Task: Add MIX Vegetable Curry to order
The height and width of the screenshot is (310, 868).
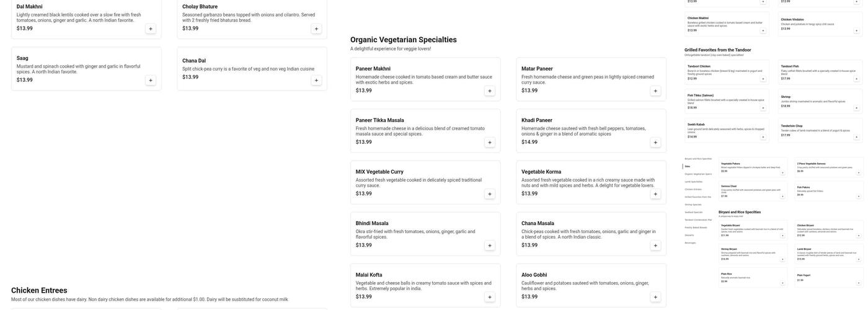Action: pos(490,194)
